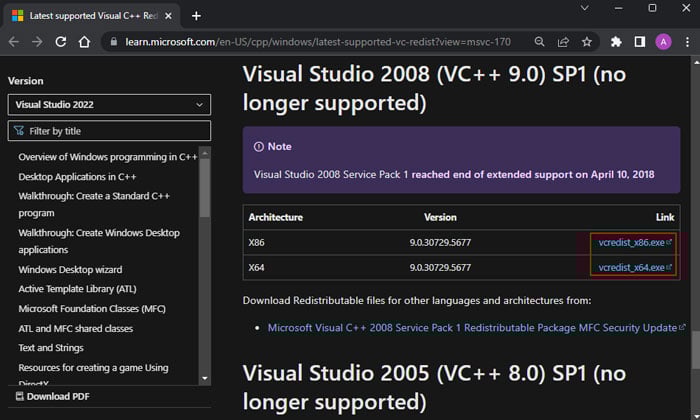This screenshot has width=700, height=420.
Task: Open the Chrome three-dot menu
Action: pyautogui.click(x=686, y=42)
